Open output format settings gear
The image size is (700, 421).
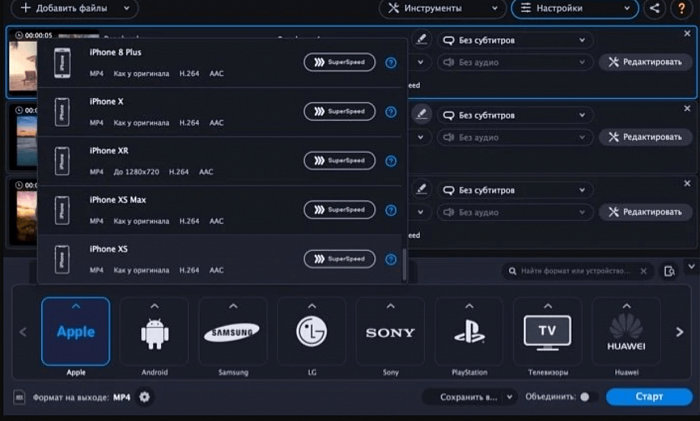coord(144,397)
